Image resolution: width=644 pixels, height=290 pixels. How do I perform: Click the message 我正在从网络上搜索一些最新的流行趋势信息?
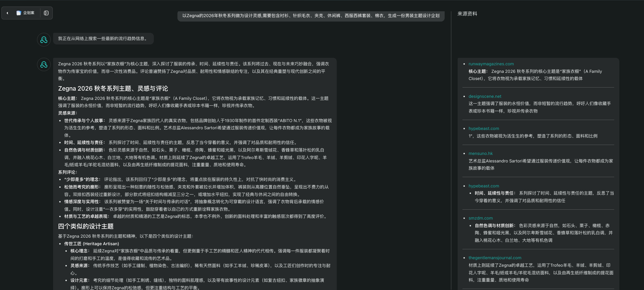point(103,39)
